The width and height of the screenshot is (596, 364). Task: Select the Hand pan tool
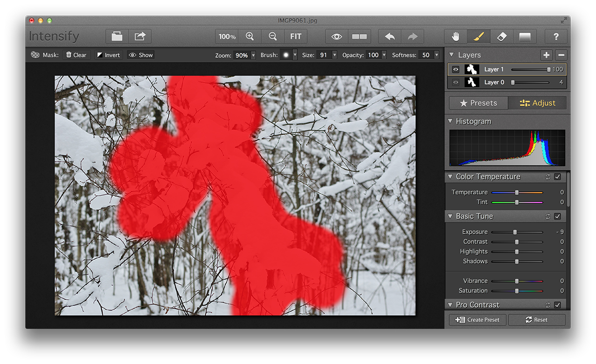point(455,36)
